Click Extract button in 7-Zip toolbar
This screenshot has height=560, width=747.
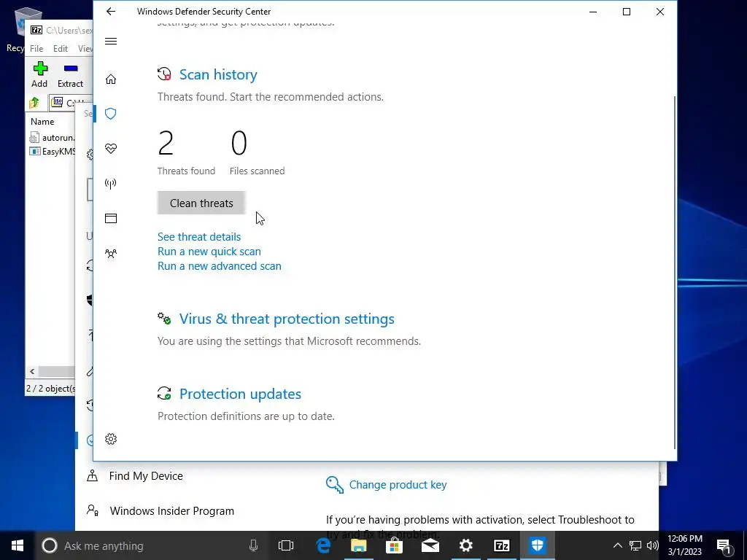(x=71, y=75)
